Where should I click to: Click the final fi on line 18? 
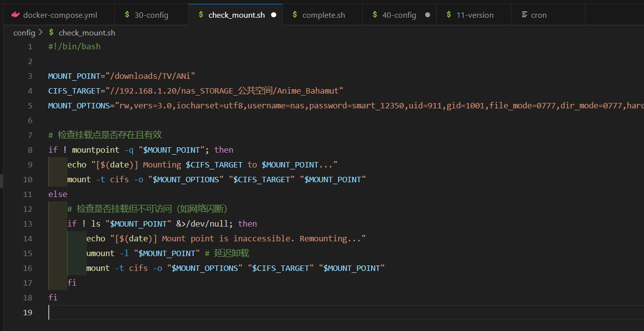[53, 298]
